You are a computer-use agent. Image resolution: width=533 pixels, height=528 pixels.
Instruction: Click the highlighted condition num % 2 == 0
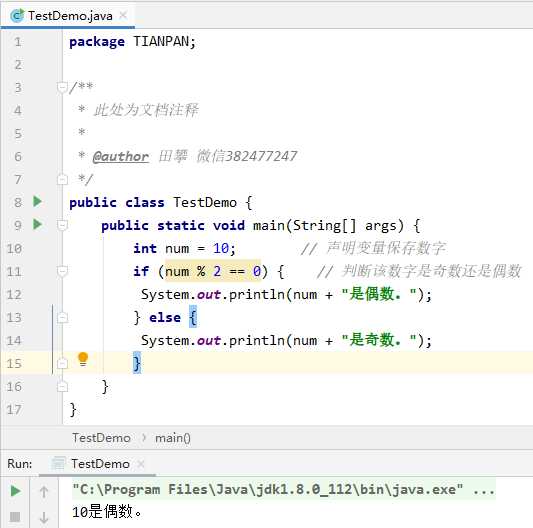[x=213, y=271]
